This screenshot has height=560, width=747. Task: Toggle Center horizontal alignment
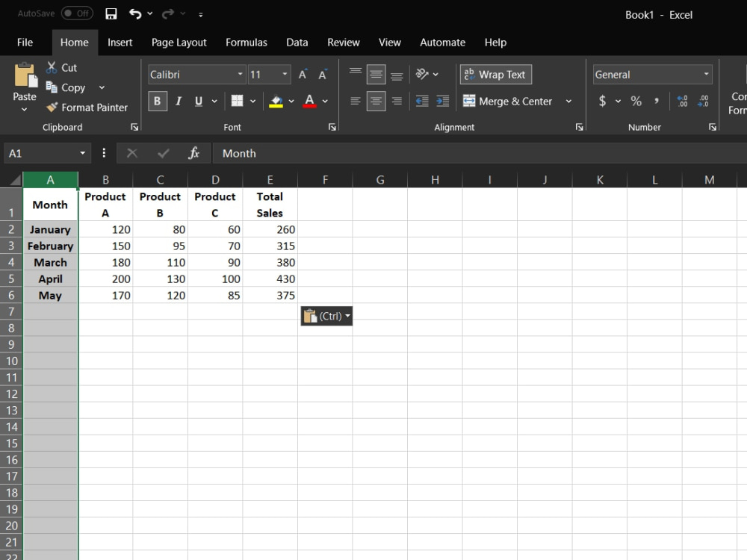pos(376,101)
